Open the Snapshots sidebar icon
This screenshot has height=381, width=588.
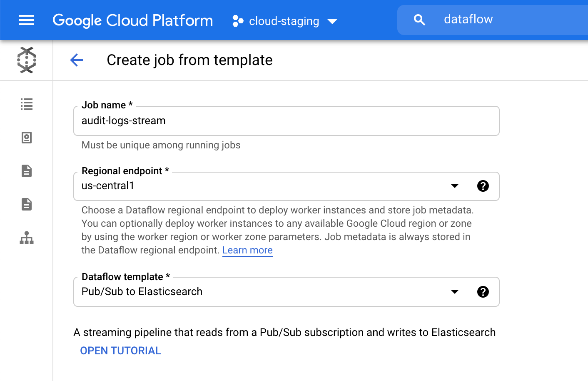click(x=27, y=138)
